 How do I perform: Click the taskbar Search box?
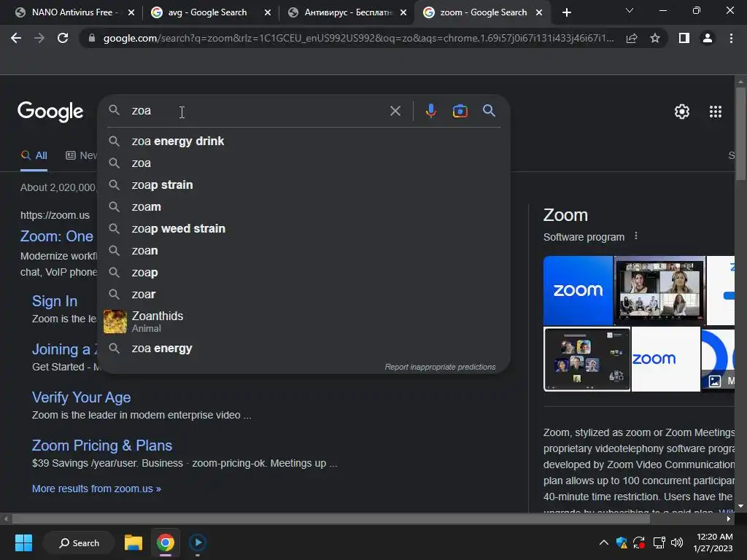pyautogui.click(x=79, y=542)
